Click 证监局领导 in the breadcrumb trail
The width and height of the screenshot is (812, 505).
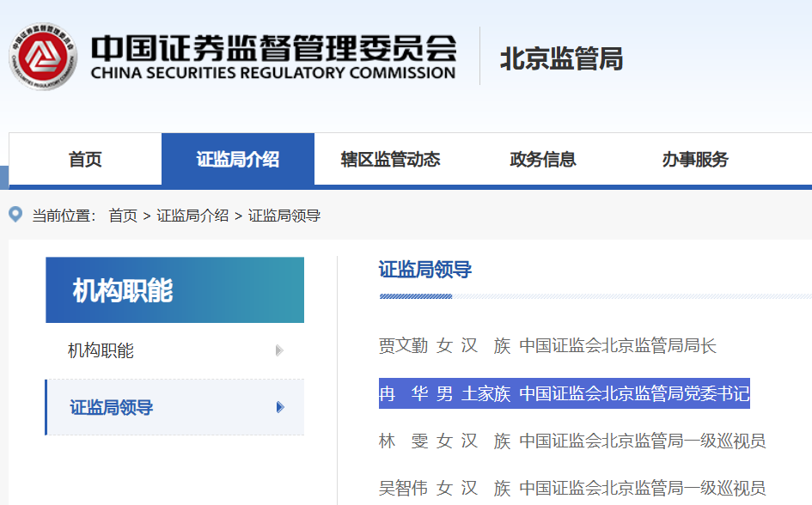pyautogui.click(x=284, y=216)
